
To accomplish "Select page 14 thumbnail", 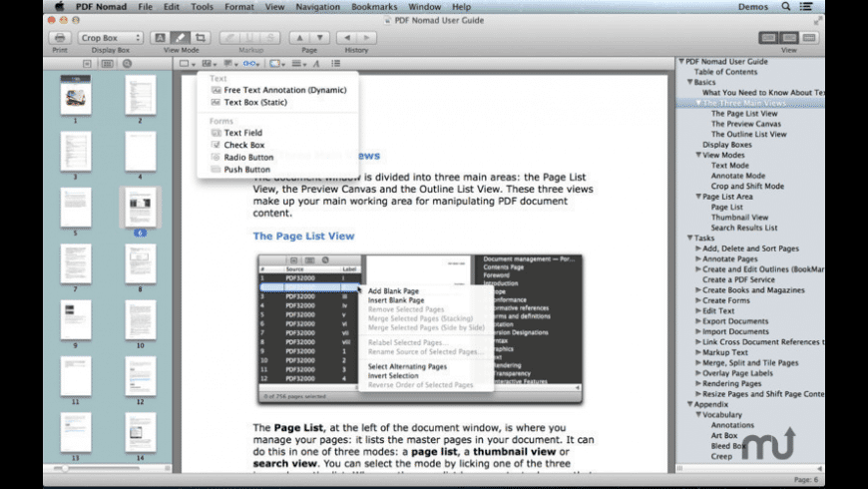I will tap(140, 432).
